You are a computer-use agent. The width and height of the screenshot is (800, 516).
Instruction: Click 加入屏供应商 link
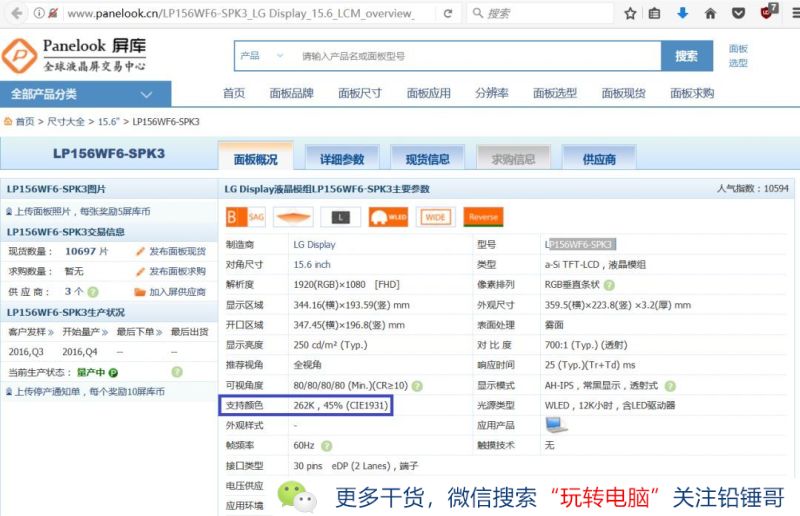click(x=177, y=292)
